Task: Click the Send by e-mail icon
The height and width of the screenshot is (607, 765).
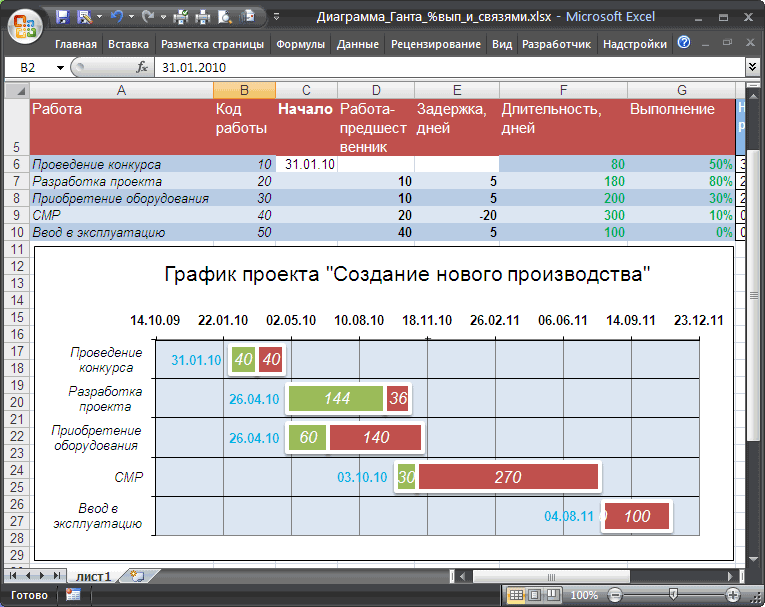Action: pos(248,18)
